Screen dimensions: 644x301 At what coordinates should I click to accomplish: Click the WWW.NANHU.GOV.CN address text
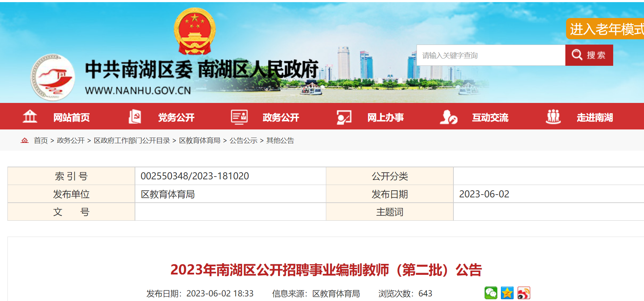[138, 91]
